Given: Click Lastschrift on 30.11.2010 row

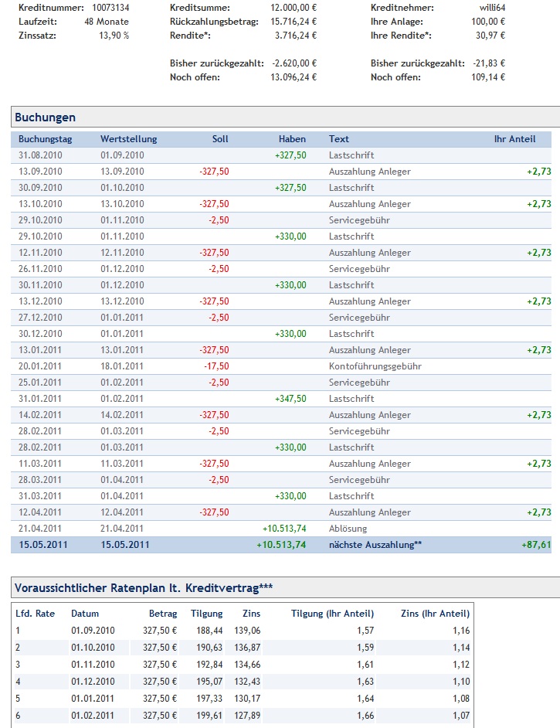Looking at the screenshot, I should [x=351, y=285].
